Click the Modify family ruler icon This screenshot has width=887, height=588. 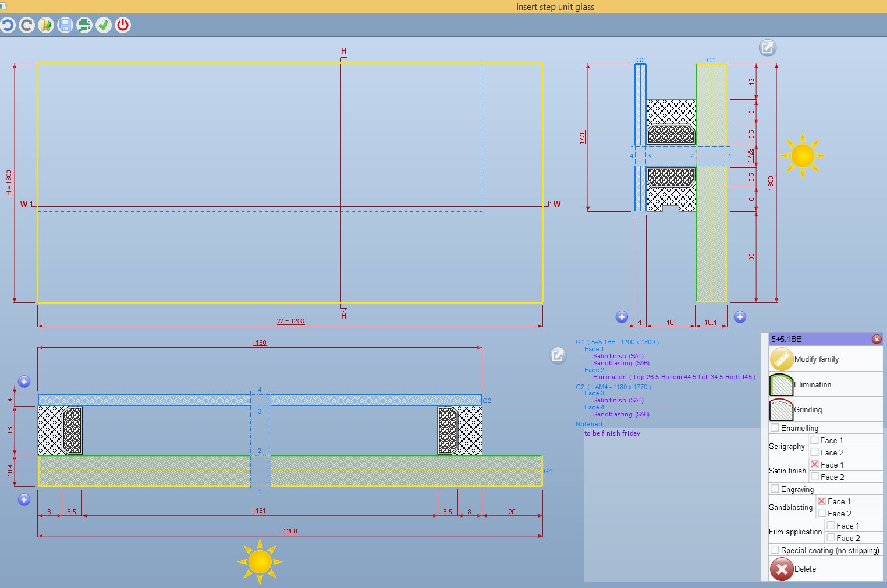pos(781,359)
